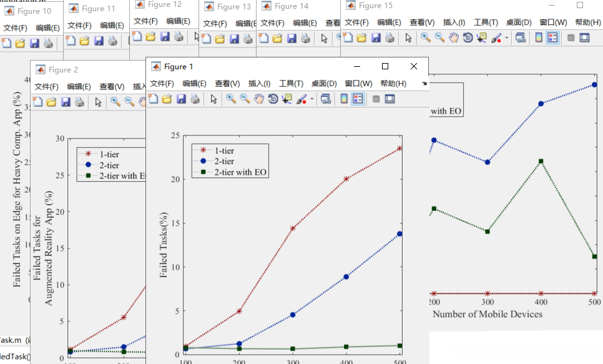Toggle Insert Legend in Figure 1 toolbar
This screenshot has width=603, height=364.
(x=358, y=99)
